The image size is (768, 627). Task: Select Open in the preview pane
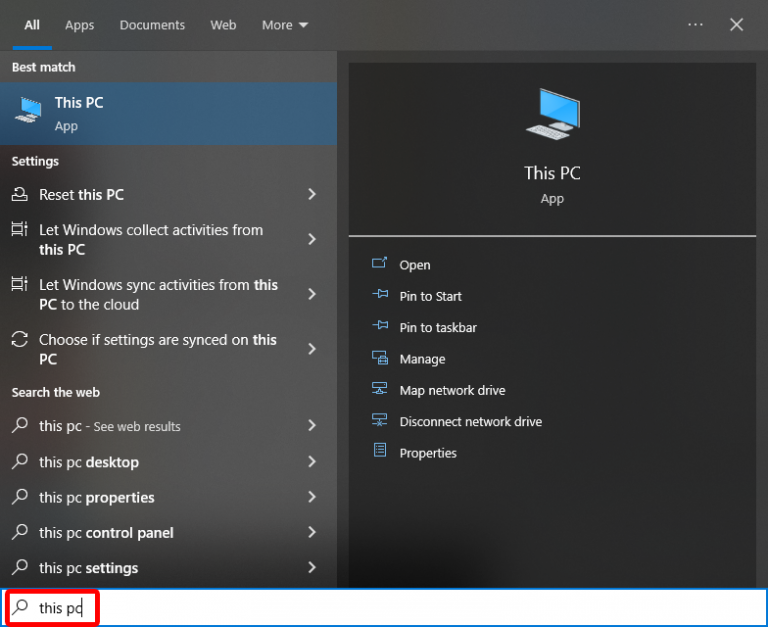click(x=414, y=265)
